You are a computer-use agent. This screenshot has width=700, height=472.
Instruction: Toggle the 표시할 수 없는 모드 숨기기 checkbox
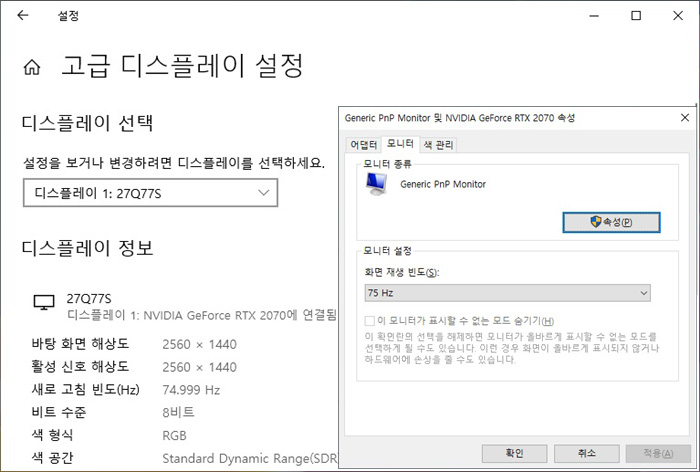coord(370,320)
